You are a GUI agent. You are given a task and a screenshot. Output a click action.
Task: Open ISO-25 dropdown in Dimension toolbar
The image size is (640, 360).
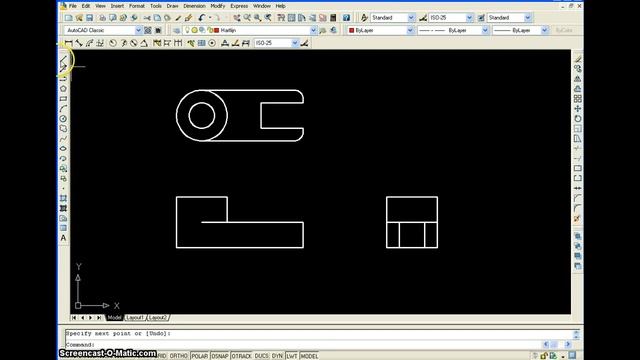[x=295, y=43]
